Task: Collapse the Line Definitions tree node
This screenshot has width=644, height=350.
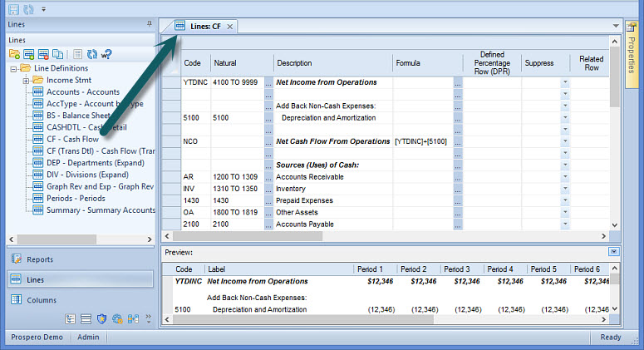Action: [x=14, y=68]
